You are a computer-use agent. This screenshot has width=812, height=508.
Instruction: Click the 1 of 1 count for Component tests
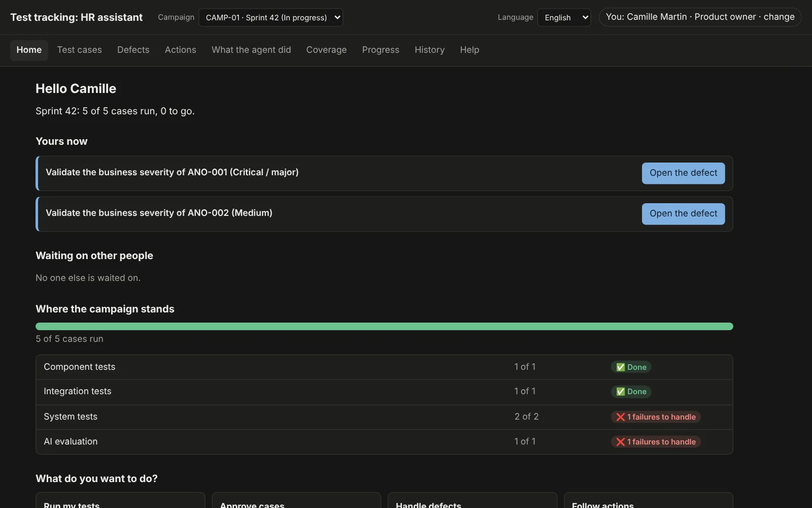pyautogui.click(x=525, y=367)
